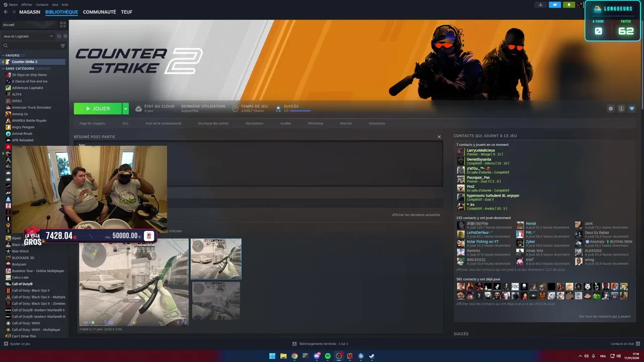Open File Explorer from taskbar

pos(283,356)
